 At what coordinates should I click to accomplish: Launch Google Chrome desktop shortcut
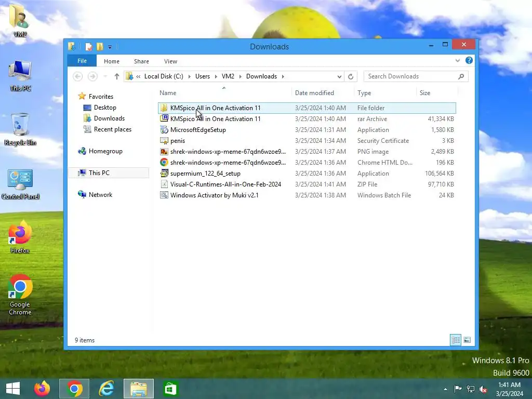point(20,295)
